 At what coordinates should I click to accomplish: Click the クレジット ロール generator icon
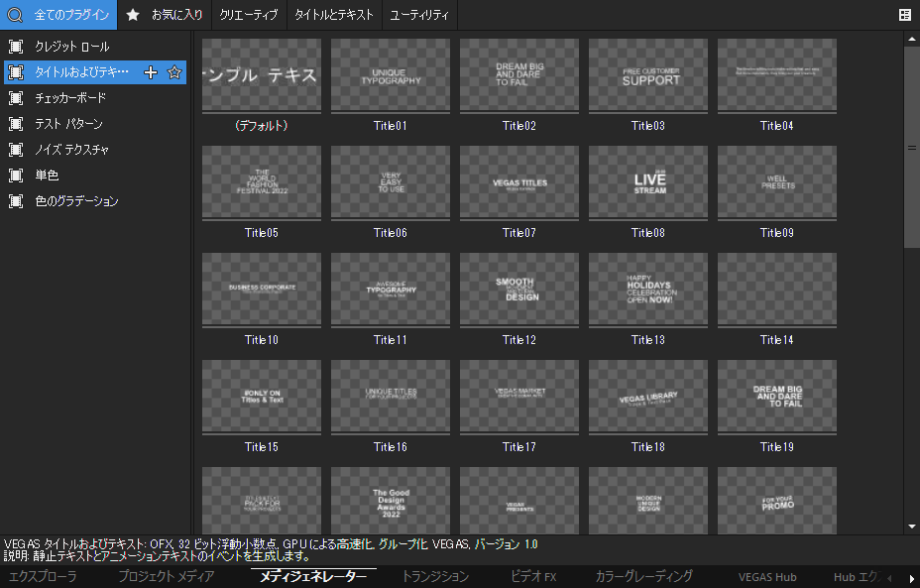click(x=16, y=47)
